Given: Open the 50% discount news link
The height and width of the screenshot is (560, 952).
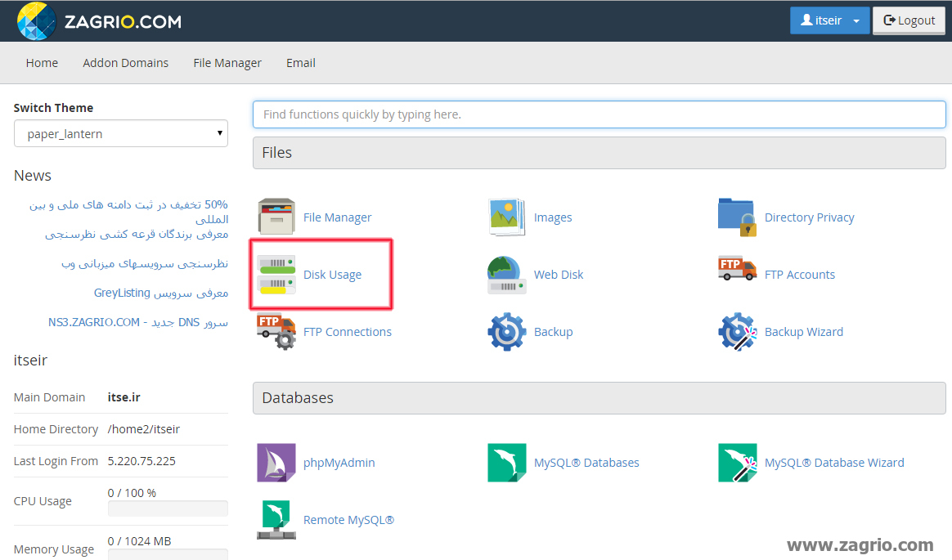Looking at the screenshot, I should pos(128,212).
